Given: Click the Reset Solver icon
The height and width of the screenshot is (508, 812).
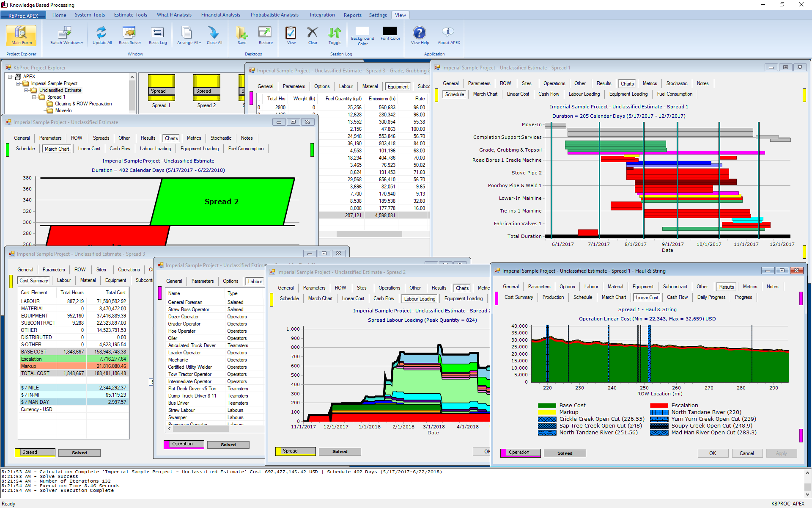Looking at the screenshot, I should [x=130, y=35].
